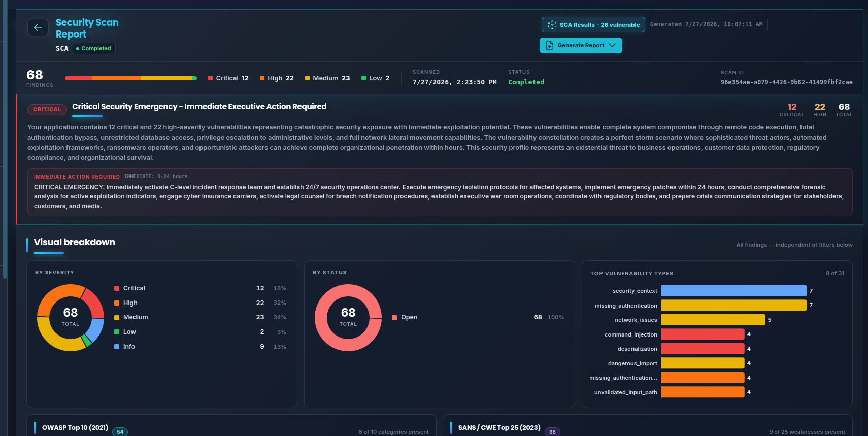The height and width of the screenshot is (436, 868).
Task: Click the orange High swatch in summary bar
Action: click(x=262, y=78)
